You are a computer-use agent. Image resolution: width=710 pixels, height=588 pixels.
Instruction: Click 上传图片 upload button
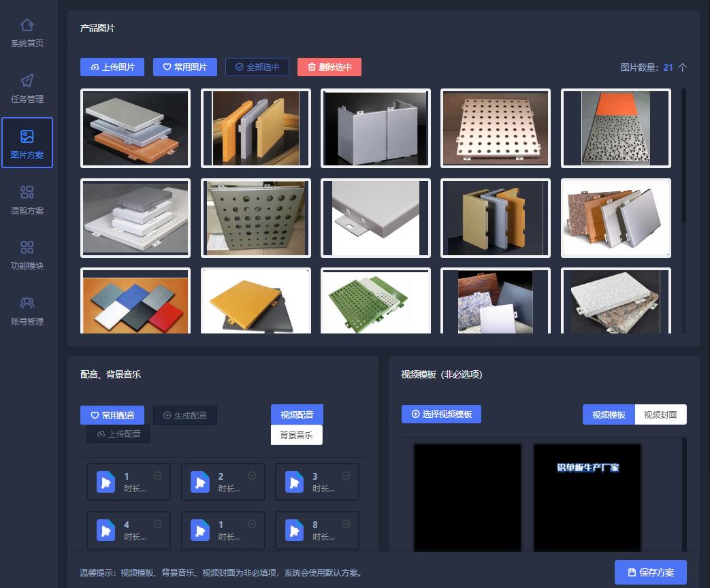(112, 67)
